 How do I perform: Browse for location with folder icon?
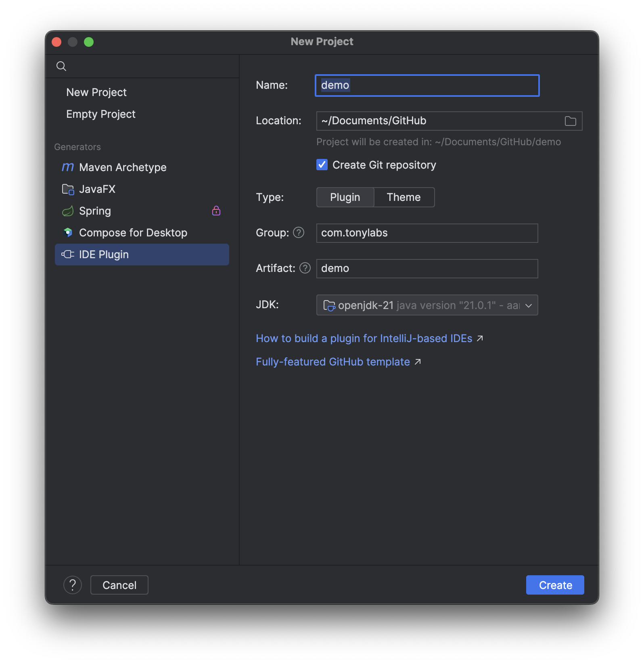pyautogui.click(x=570, y=121)
